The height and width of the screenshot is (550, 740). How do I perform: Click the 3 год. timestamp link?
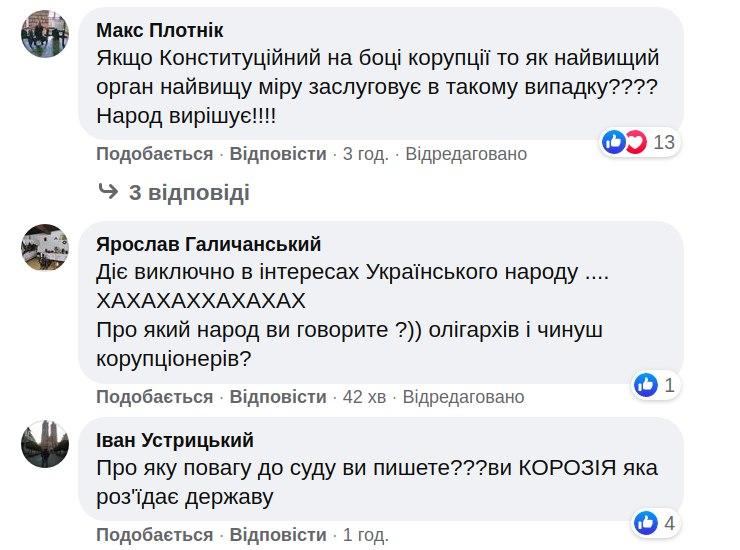[365, 154]
